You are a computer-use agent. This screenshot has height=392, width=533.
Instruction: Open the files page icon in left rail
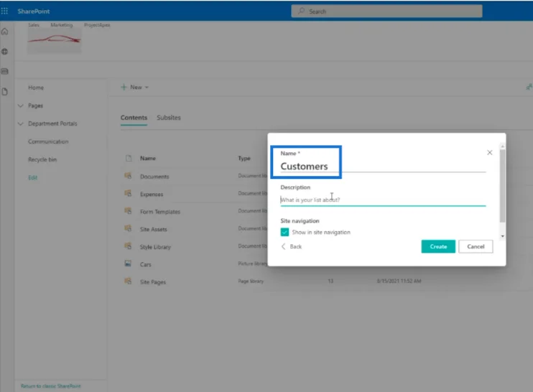click(x=5, y=92)
